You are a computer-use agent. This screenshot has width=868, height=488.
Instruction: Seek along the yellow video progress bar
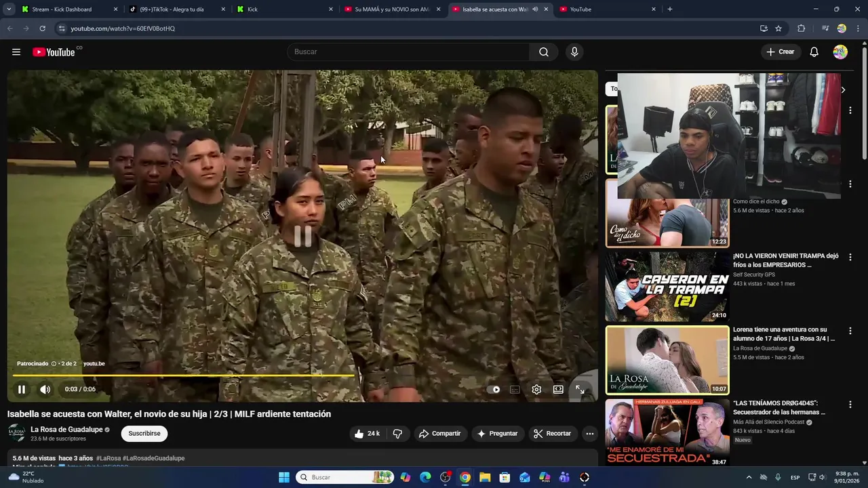pos(301,375)
